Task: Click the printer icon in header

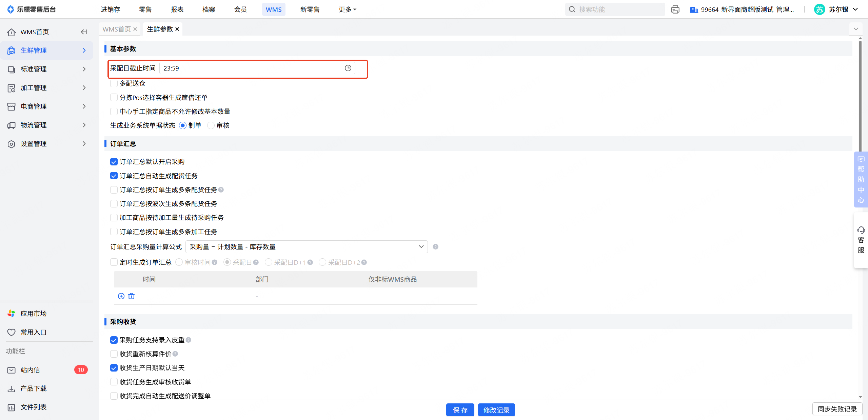Action: [x=675, y=9]
